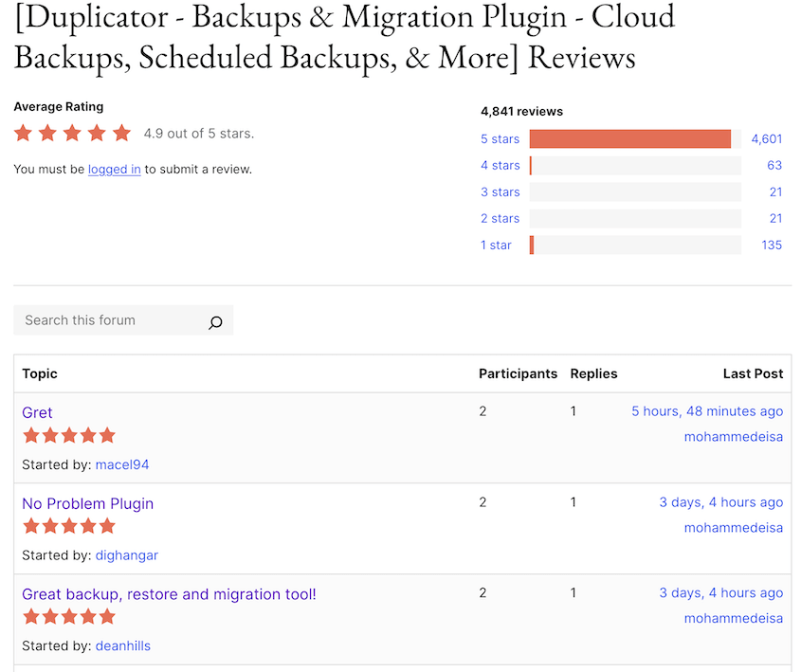View dighangar's profile
The width and height of the screenshot is (801, 672).
point(126,555)
